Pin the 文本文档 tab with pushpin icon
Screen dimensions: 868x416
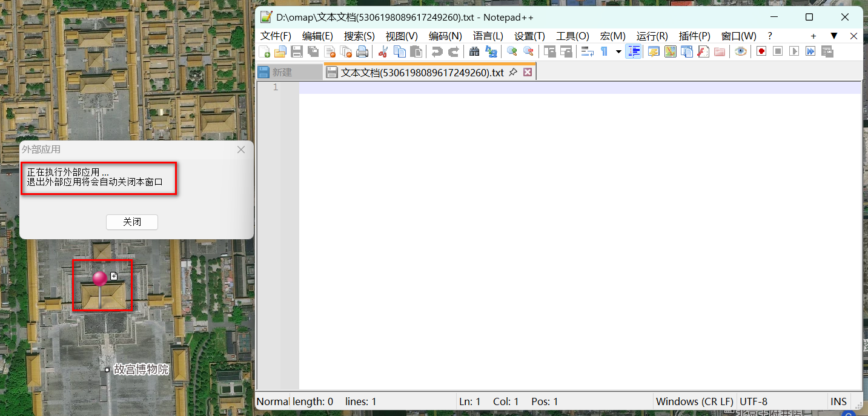tap(512, 72)
